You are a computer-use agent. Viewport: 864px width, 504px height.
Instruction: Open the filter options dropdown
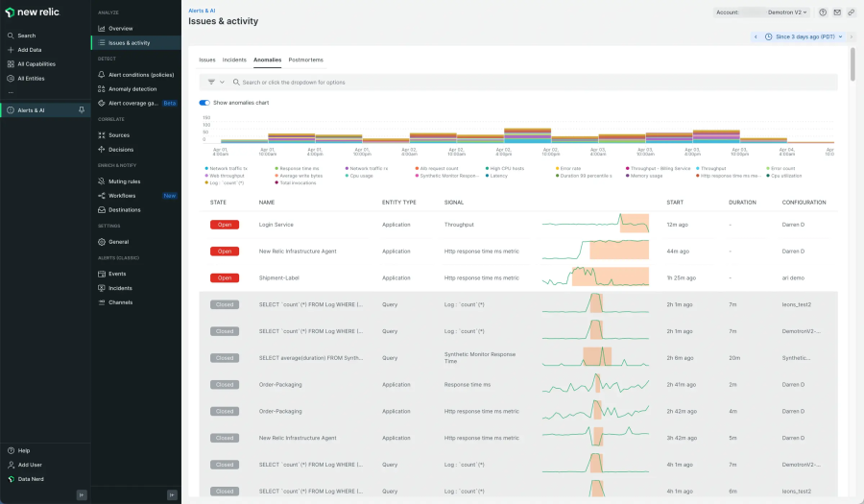pyautogui.click(x=215, y=82)
